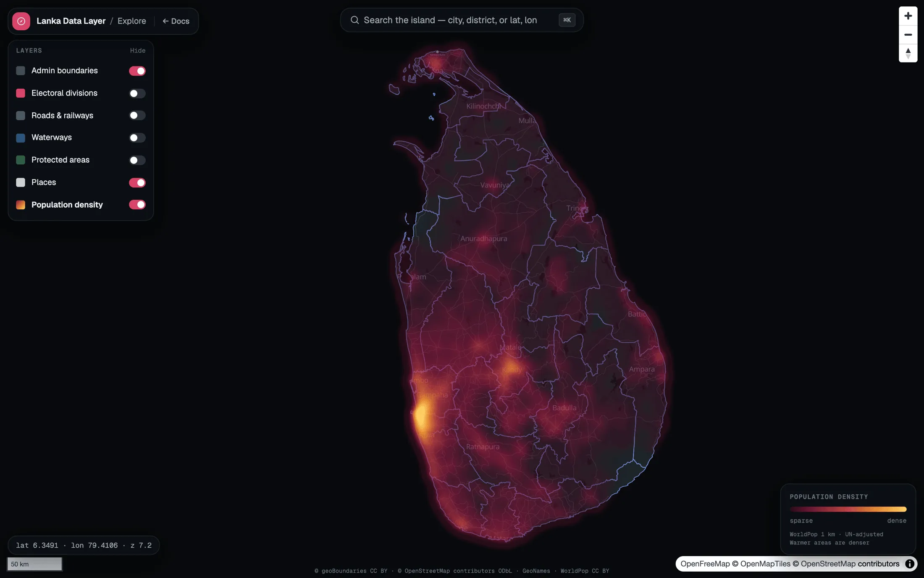Click the Anuradhapura place label

[x=483, y=238]
